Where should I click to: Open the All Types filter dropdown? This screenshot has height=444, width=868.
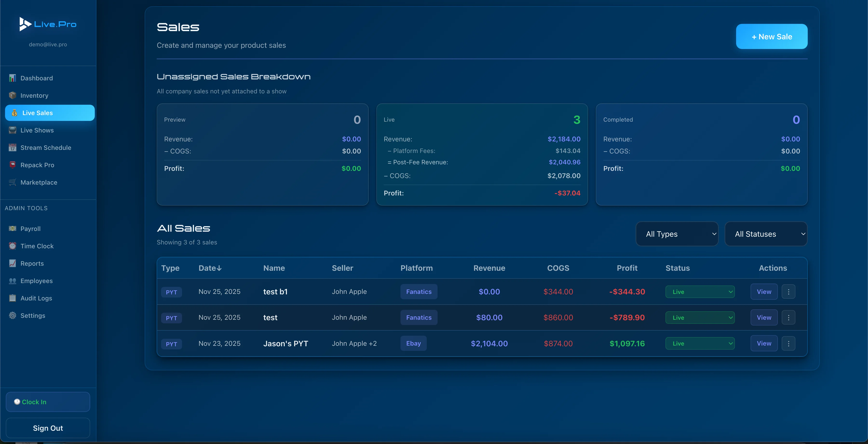tap(677, 234)
